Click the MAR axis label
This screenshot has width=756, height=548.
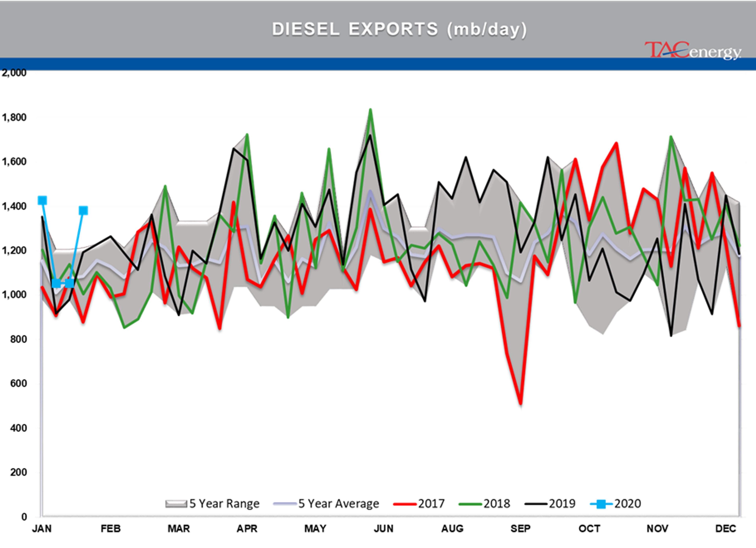pyautogui.click(x=179, y=529)
